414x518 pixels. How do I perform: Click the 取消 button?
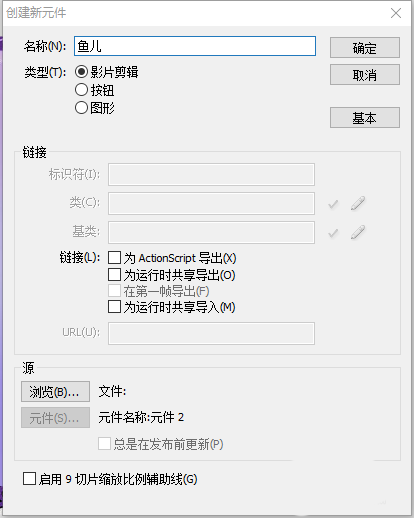click(365, 75)
